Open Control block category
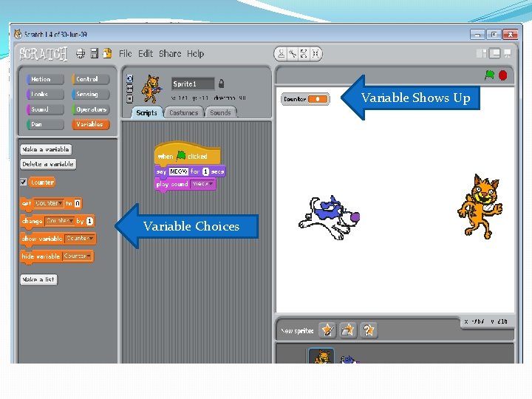 coord(91,79)
